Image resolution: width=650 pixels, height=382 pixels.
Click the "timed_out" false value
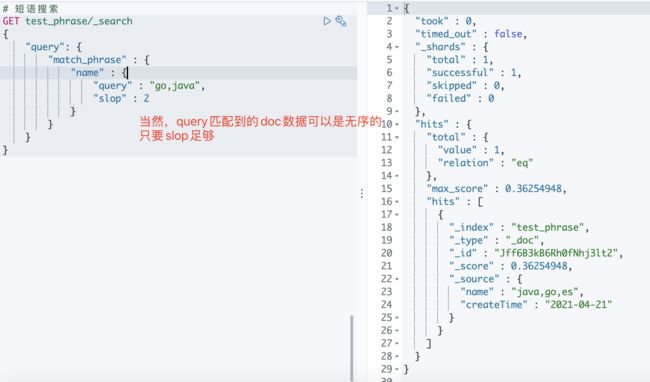coord(508,34)
